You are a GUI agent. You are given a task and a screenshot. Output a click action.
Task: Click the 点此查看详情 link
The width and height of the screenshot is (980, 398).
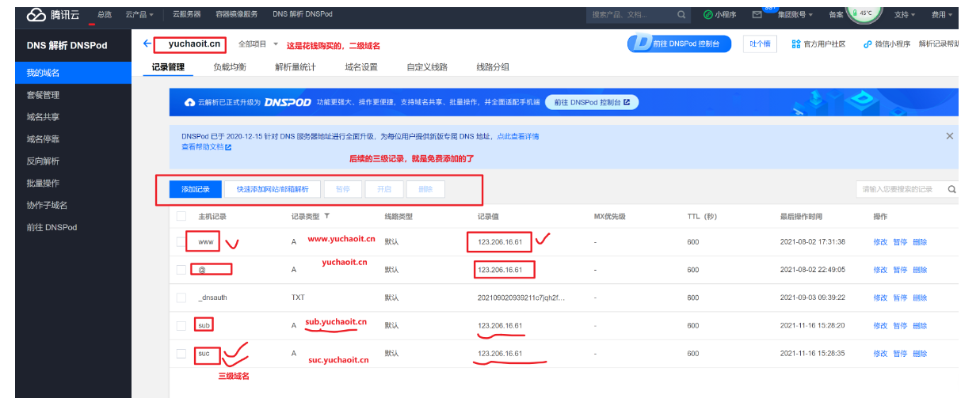517,136
